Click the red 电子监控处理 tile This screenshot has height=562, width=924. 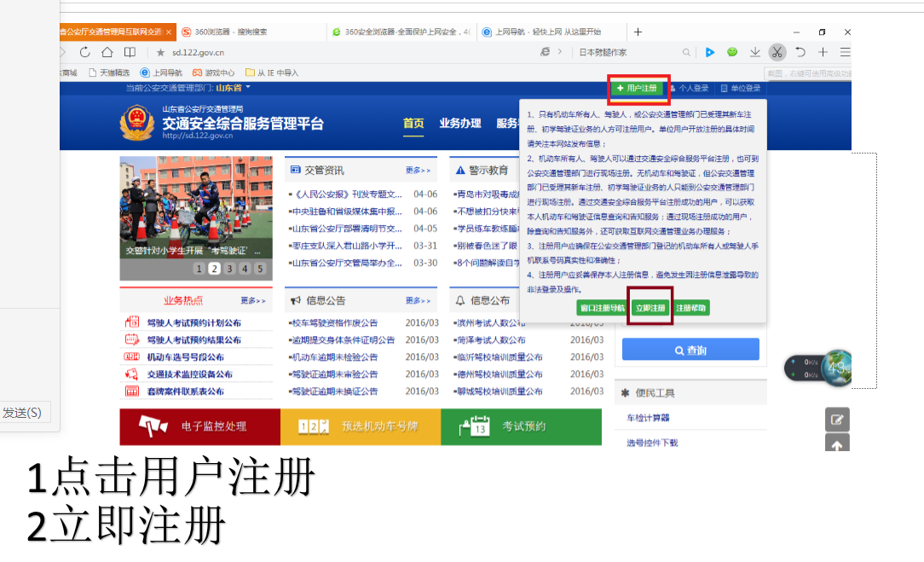pos(199,426)
